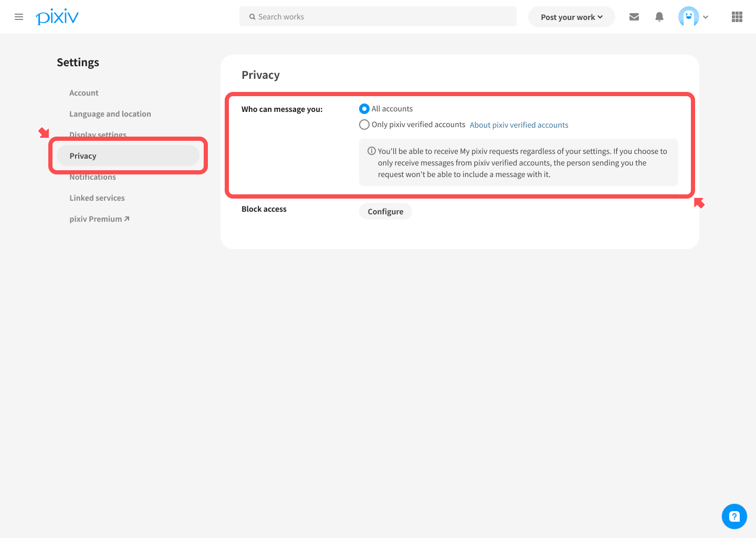
Task: Open Linked services settings
Action: 97,198
